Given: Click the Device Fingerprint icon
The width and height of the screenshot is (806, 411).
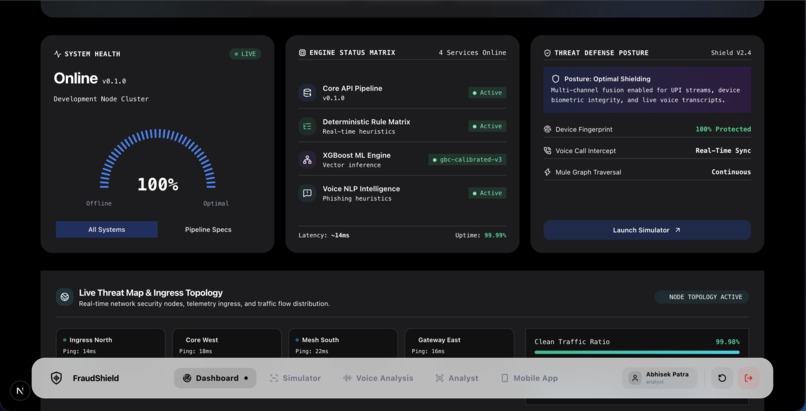Looking at the screenshot, I should pyautogui.click(x=547, y=129).
